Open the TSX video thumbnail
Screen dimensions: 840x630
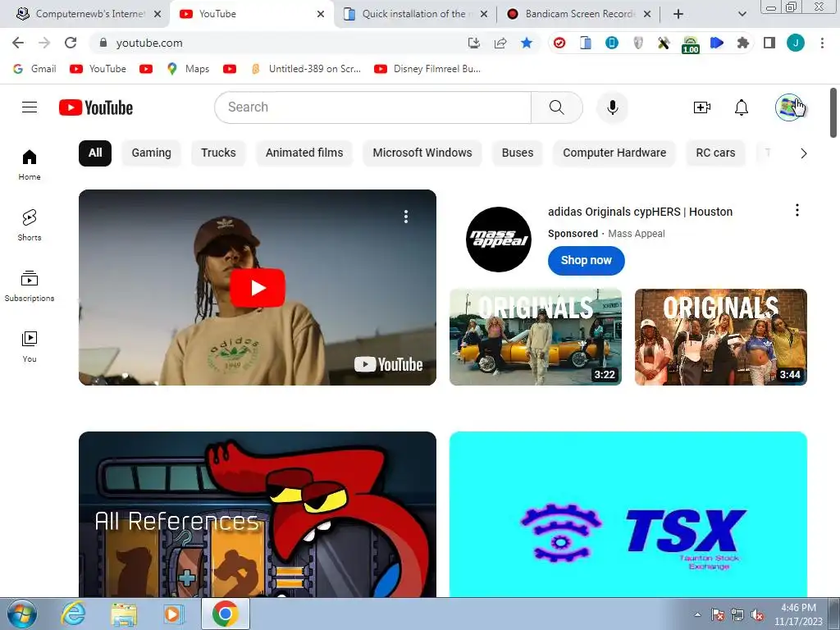628,514
